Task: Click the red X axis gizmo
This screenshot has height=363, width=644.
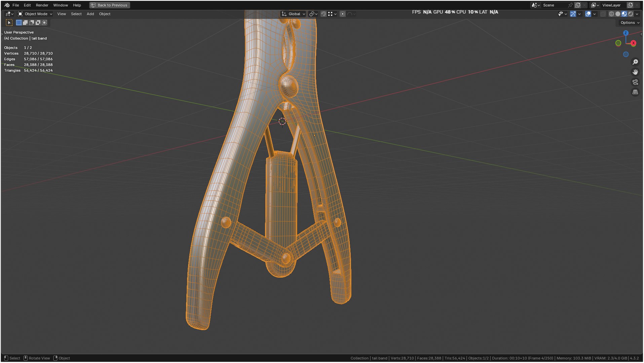Action: click(633, 43)
